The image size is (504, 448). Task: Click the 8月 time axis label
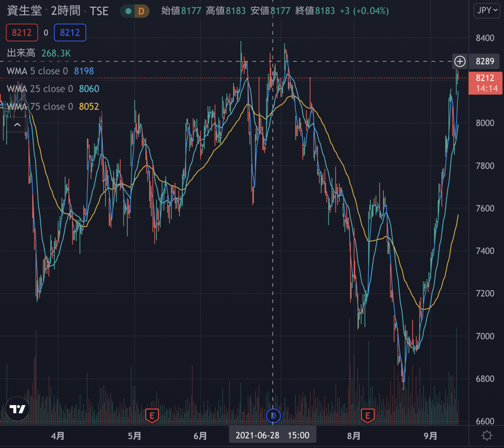coord(354,436)
